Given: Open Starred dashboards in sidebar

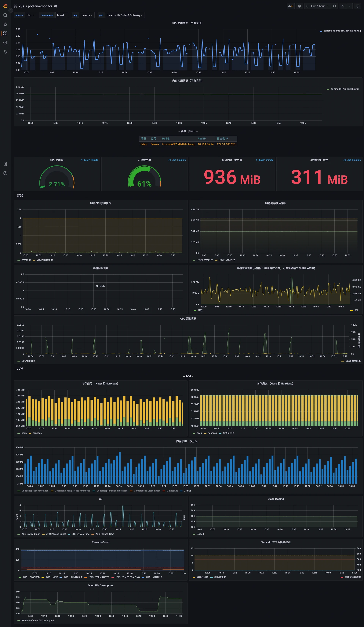Looking at the screenshot, I should [5, 24].
